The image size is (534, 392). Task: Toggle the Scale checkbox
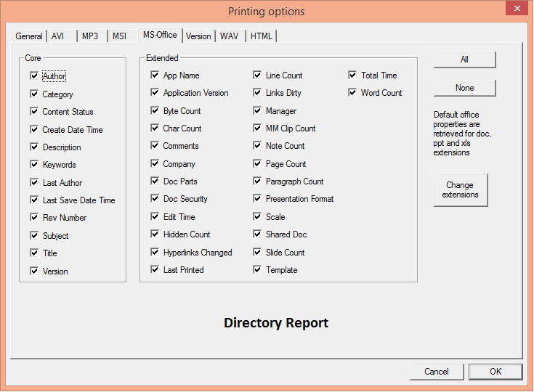click(257, 216)
